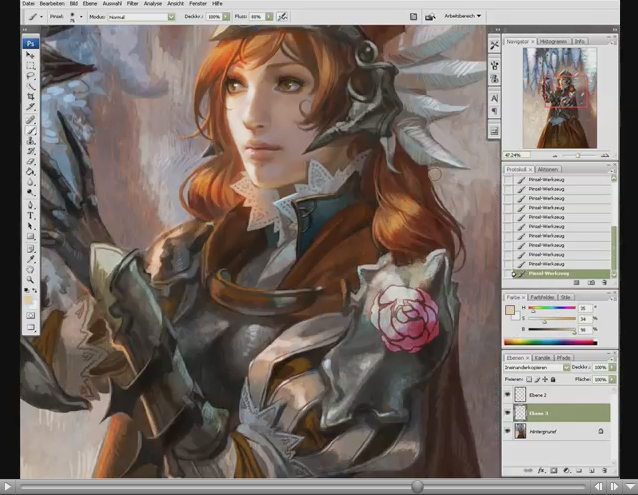The width and height of the screenshot is (638, 495).
Task: Toggle lock image pixels brush icon
Action: pyautogui.click(x=537, y=379)
